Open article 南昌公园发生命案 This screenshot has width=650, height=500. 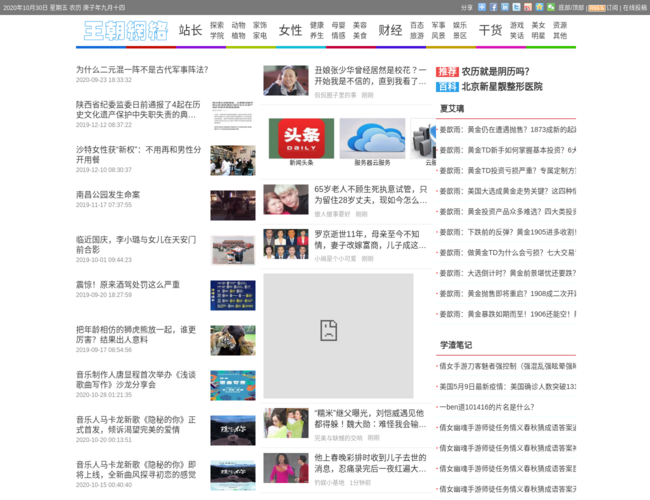[108, 194]
